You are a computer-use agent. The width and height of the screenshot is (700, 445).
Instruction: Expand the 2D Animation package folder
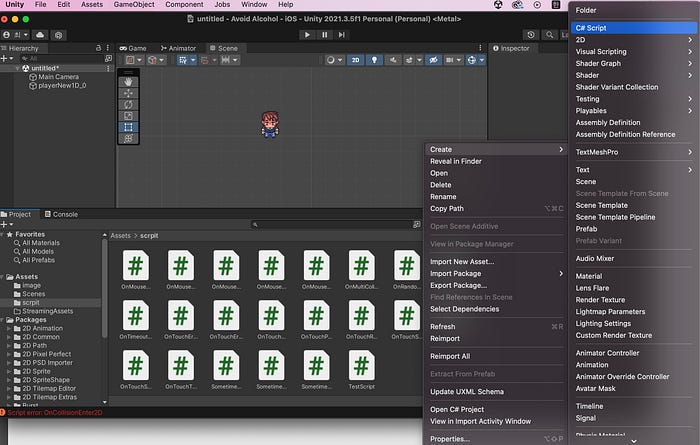pyautogui.click(x=8, y=329)
